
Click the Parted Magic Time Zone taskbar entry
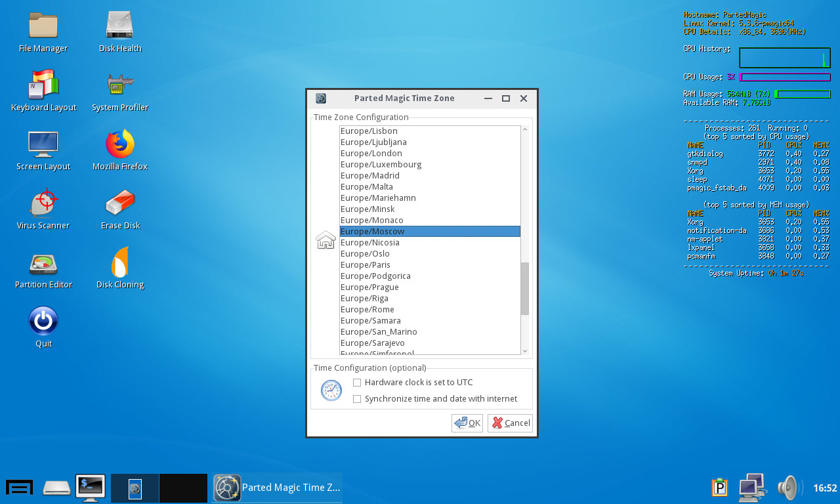click(278, 488)
